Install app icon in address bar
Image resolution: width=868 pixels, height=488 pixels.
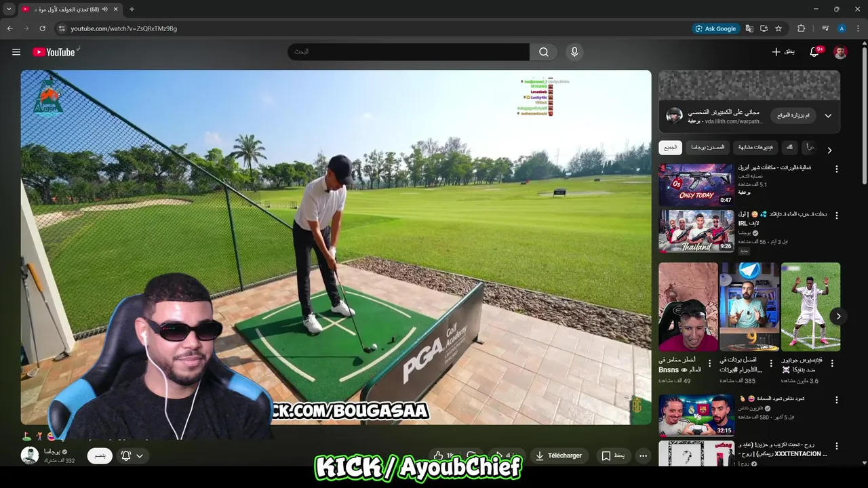click(764, 28)
